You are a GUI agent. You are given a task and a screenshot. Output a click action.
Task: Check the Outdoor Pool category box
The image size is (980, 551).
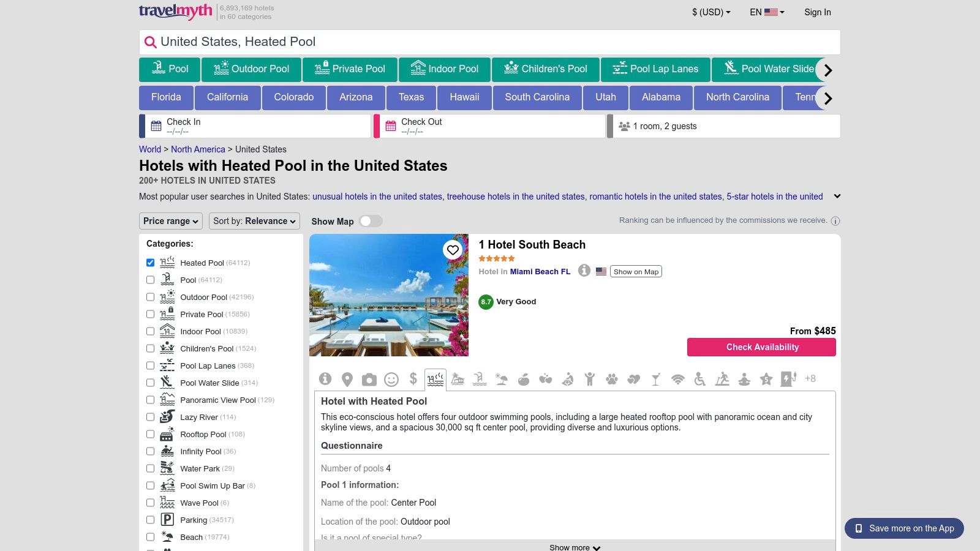(150, 297)
